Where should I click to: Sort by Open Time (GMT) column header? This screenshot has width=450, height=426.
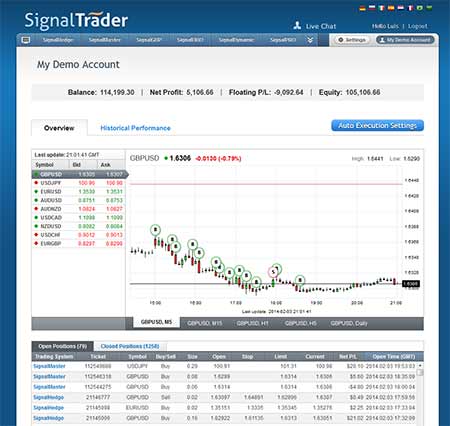394,357
